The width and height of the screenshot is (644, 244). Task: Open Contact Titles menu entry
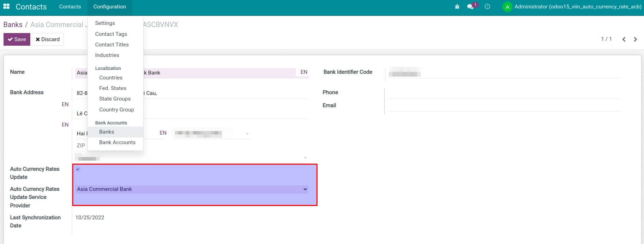pos(112,45)
